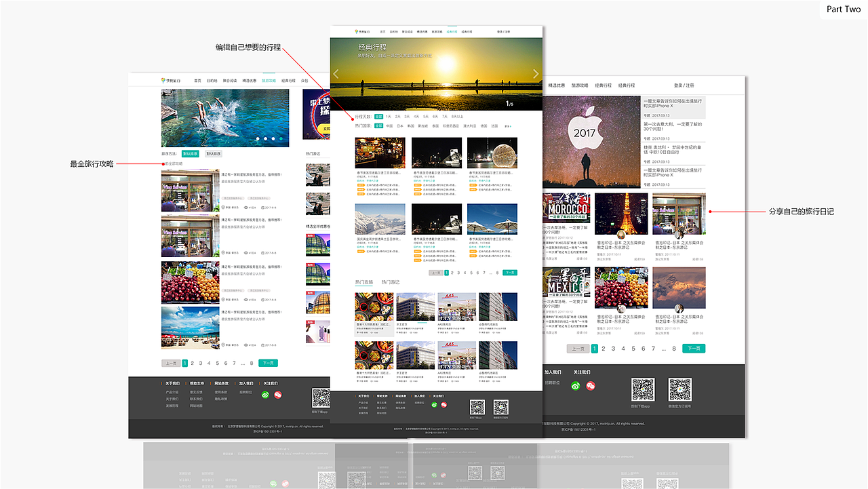Screen dimensions: 868x489
Task: Select the 3天 trip length filter
Action: coord(408,117)
